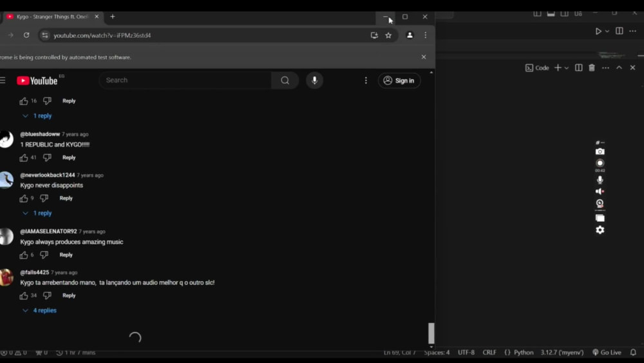Click Go Live in VS Code status bar

(607, 353)
